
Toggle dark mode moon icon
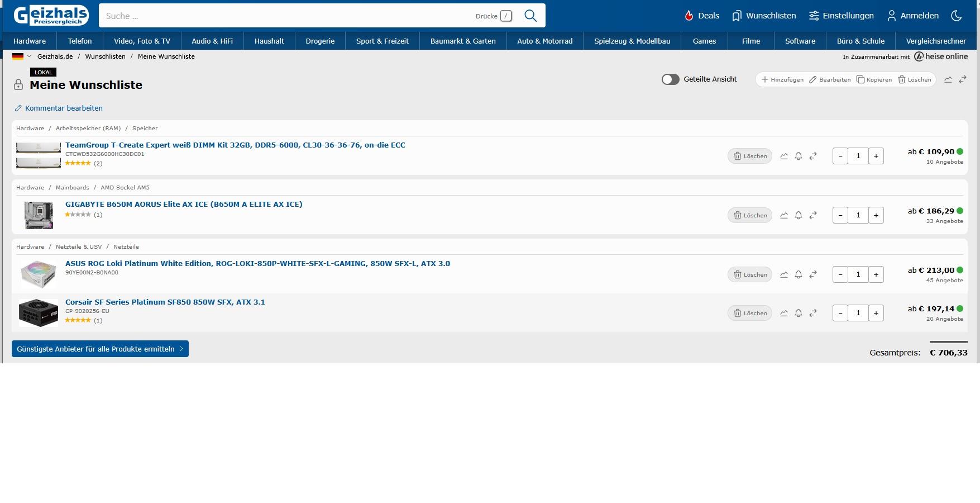pyautogui.click(x=957, y=16)
